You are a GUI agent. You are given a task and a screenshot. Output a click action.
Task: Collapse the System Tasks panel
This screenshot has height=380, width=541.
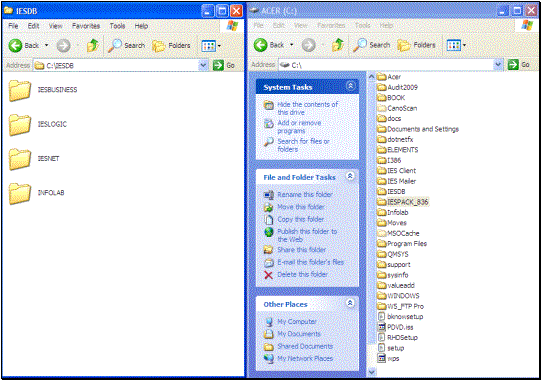[x=351, y=86]
